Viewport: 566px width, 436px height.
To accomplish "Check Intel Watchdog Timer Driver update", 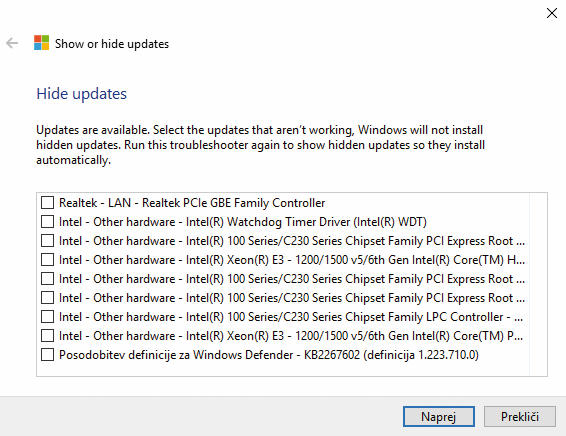I will pos(47,222).
